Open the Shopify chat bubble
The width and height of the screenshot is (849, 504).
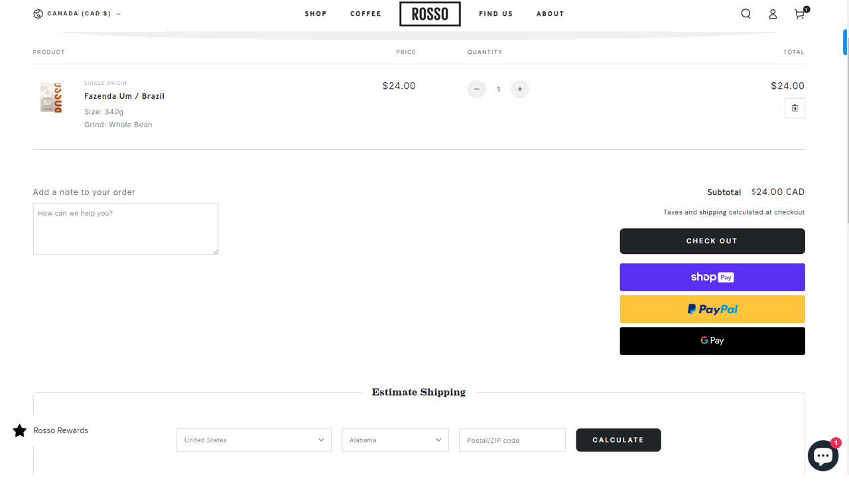coord(822,456)
